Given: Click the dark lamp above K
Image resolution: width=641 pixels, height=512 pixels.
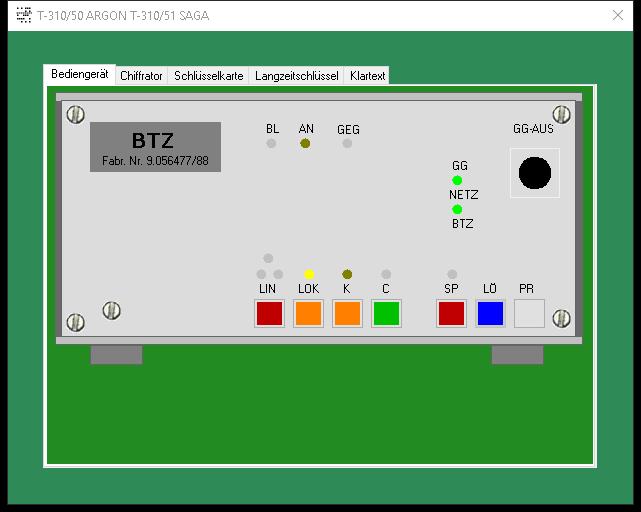Looking at the screenshot, I should point(347,274).
